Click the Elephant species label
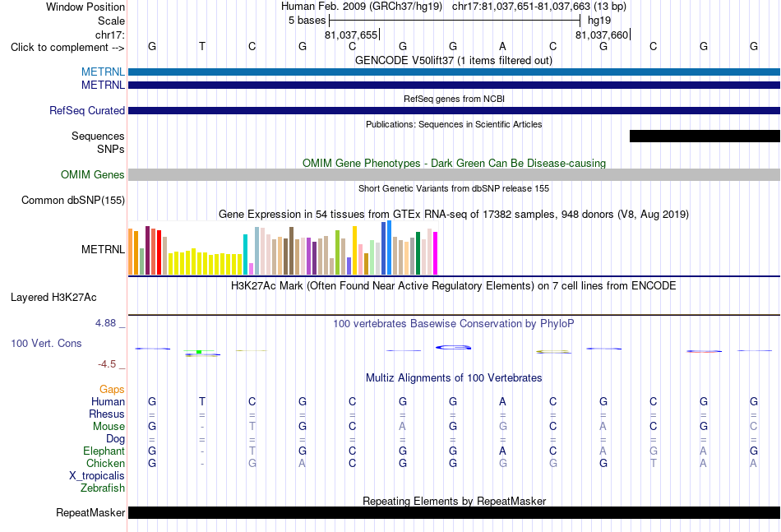 tap(104, 451)
